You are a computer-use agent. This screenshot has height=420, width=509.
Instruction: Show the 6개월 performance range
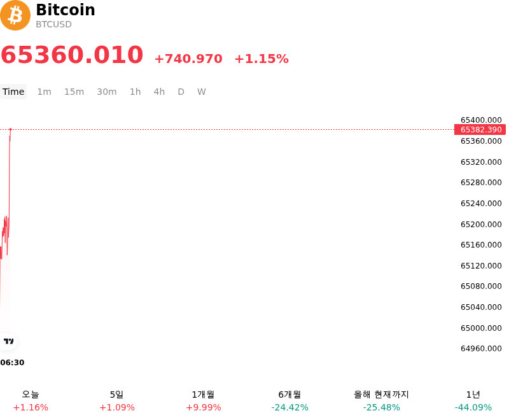290,401
